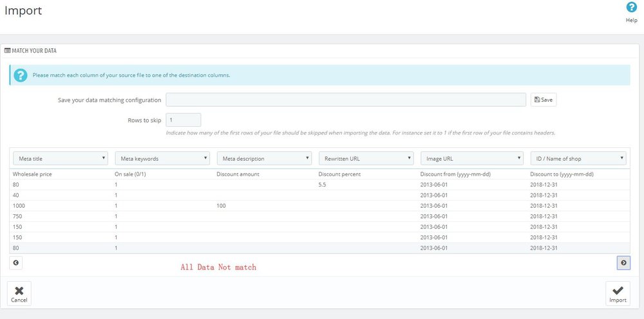Click the previous columns arrow button
The width and height of the screenshot is (644, 319).
pyautogui.click(x=15, y=263)
